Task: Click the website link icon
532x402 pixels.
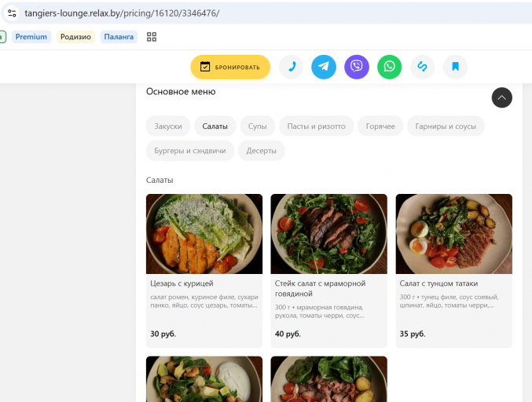Action: pos(423,67)
